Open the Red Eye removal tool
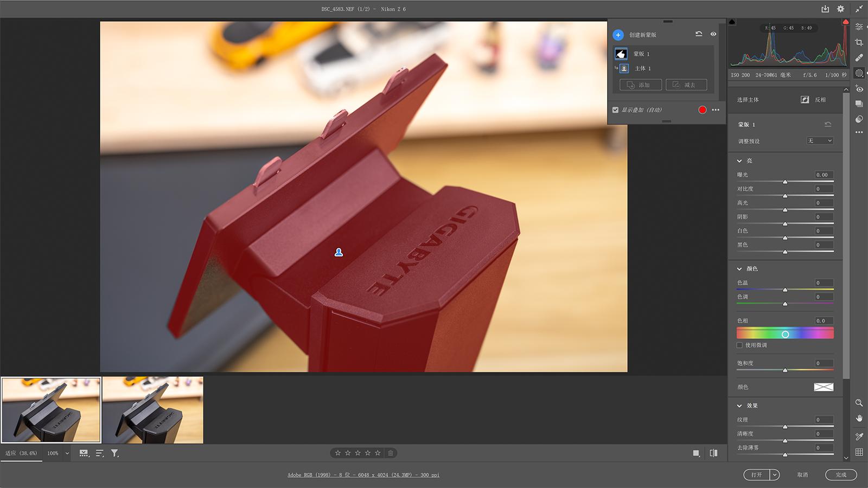This screenshot has height=488, width=868. [859, 89]
